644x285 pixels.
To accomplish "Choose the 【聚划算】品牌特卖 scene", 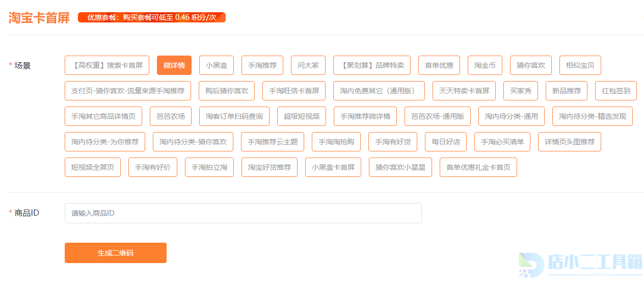I will pos(372,65).
